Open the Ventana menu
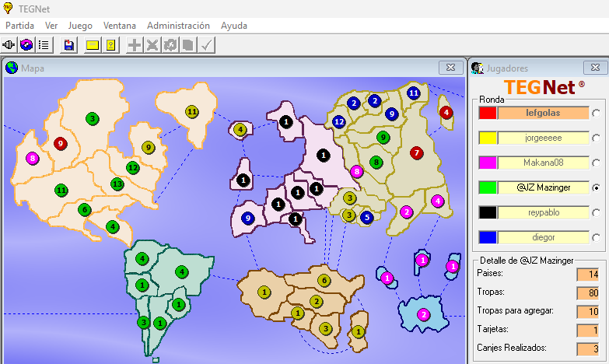609x364 pixels. coord(120,26)
